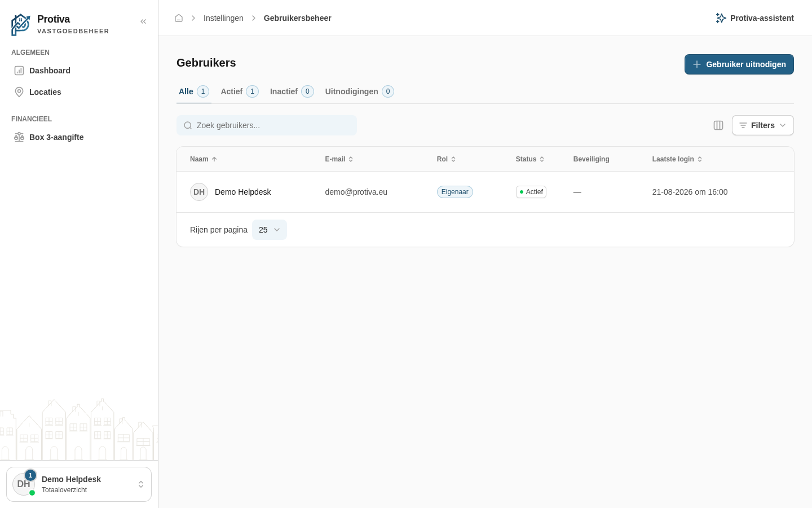Screen dimensions: 812x508
Task: Click the Beveiliging column header
Action: pyautogui.click(x=592, y=159)
